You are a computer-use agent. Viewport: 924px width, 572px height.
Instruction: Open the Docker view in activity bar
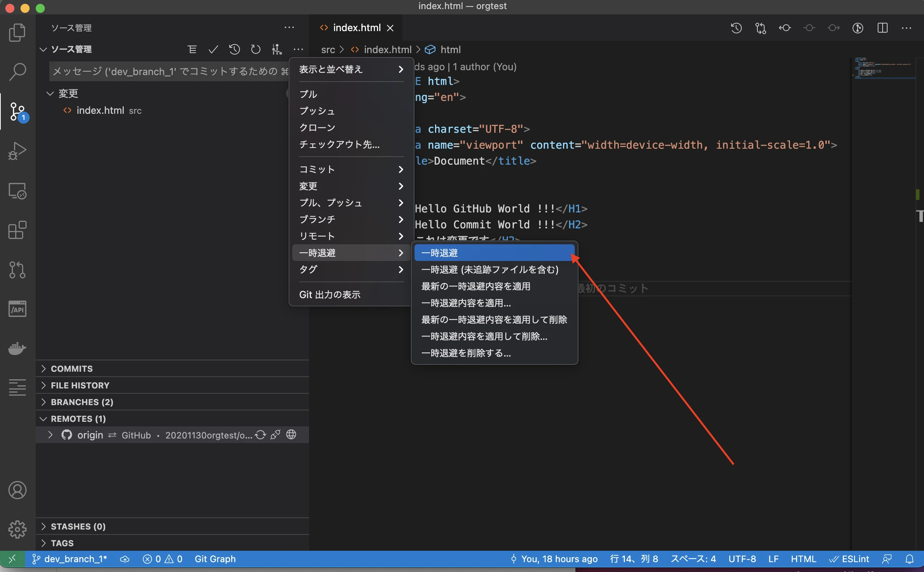pyautogui.click(x=17, y=348)
